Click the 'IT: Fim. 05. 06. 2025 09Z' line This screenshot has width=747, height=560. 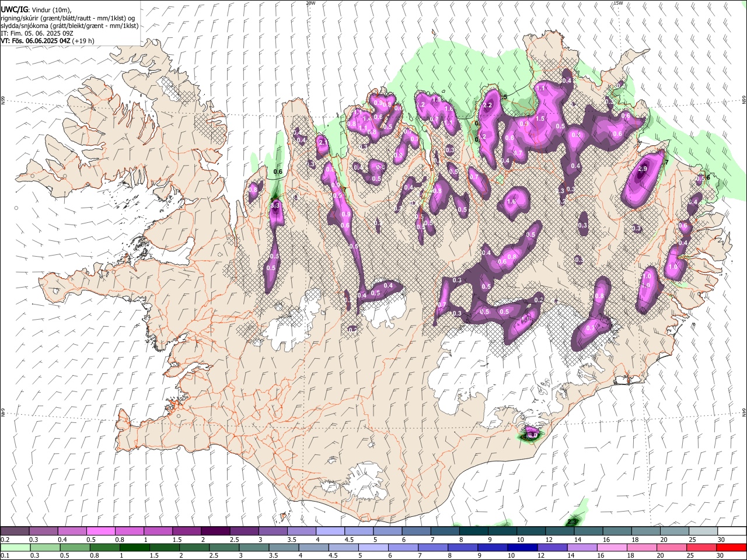(37, 33)
